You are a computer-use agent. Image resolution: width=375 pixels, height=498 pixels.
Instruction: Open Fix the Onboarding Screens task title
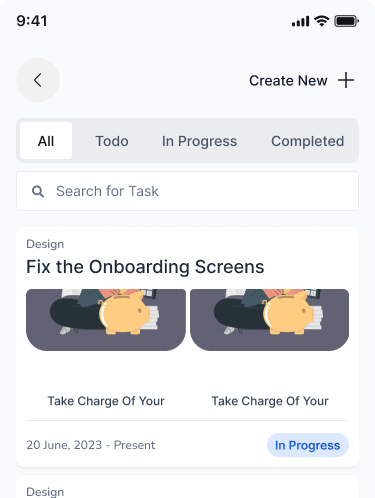click(x=145, y=267)
